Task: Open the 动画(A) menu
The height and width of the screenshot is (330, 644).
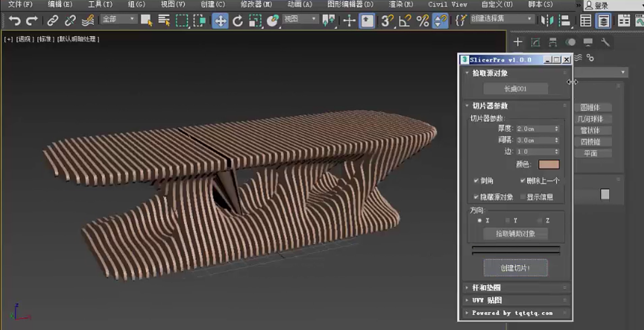Action: pos(300,4)
